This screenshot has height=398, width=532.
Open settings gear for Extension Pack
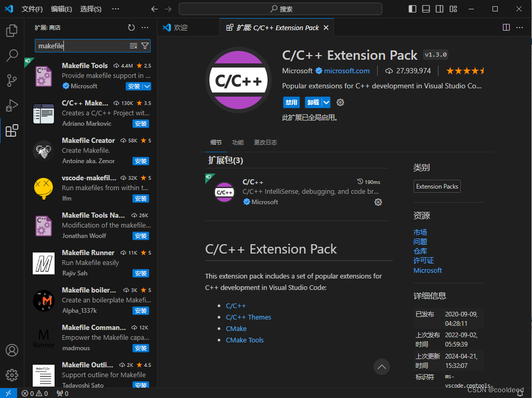tap(340, 102)
